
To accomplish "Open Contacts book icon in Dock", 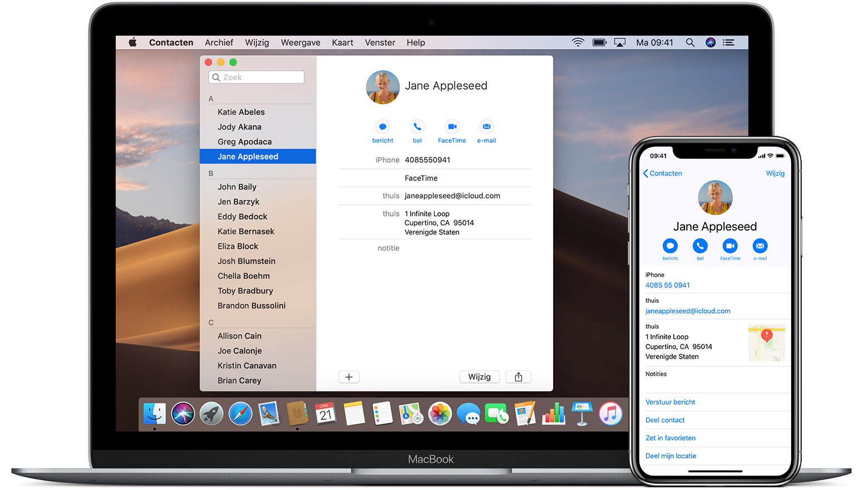I will (298, 414).
